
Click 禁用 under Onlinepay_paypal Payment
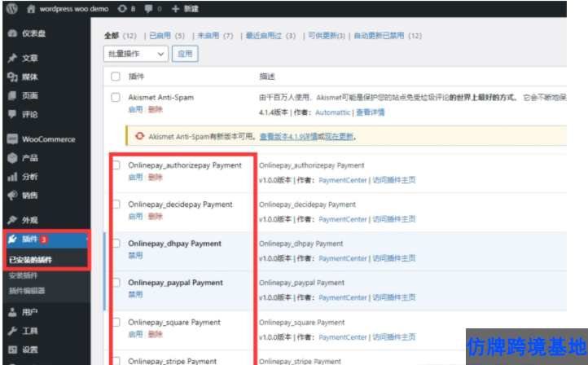coord(135,294)
